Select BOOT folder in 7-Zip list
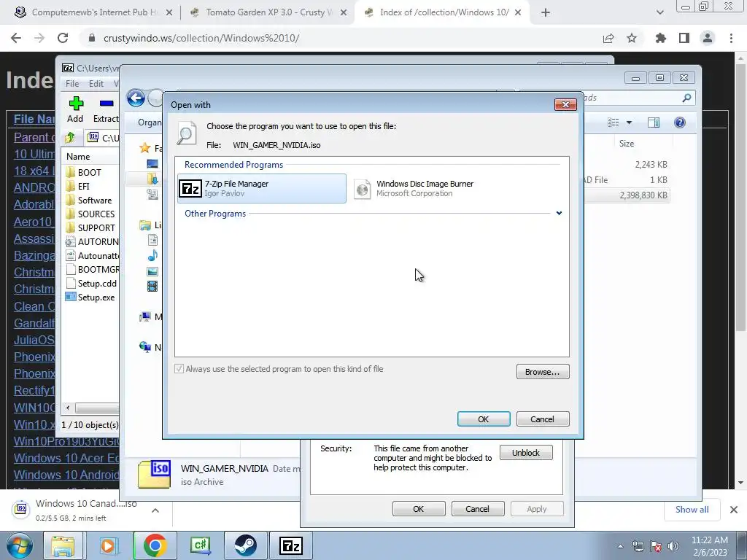The image size is (747, 560). point(90,172)
